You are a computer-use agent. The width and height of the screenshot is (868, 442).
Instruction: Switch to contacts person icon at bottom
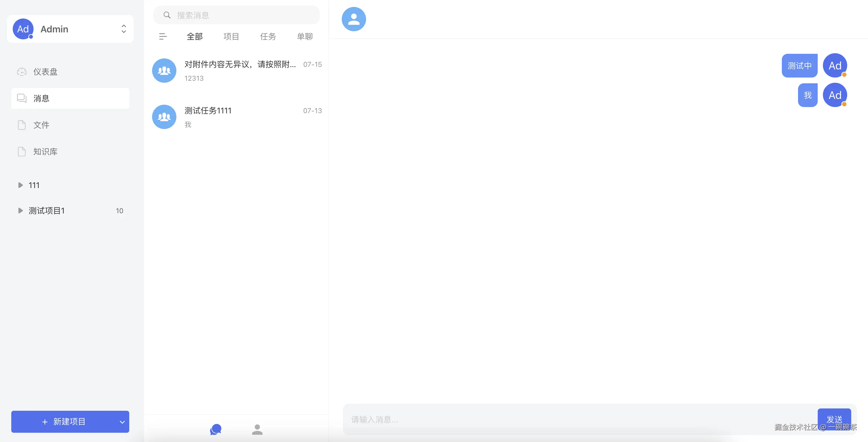pos(257,429)
